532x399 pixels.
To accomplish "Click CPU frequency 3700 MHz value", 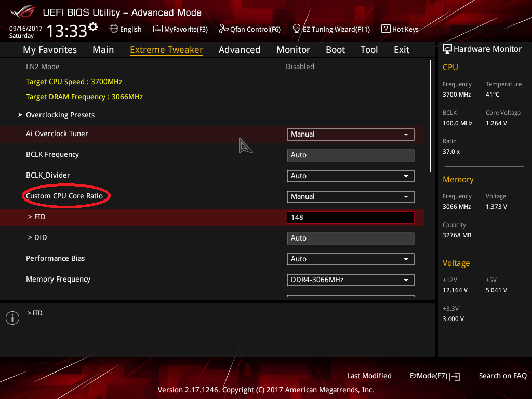I will 457,95.
